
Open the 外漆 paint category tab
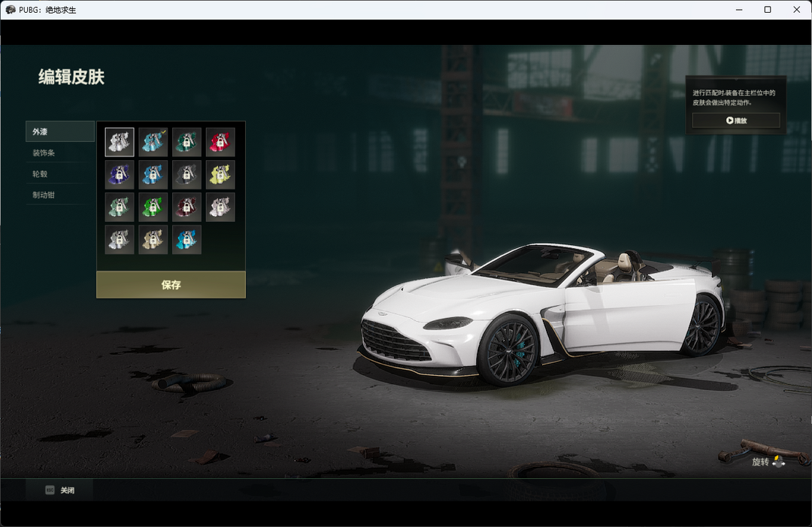pos(60,132)
